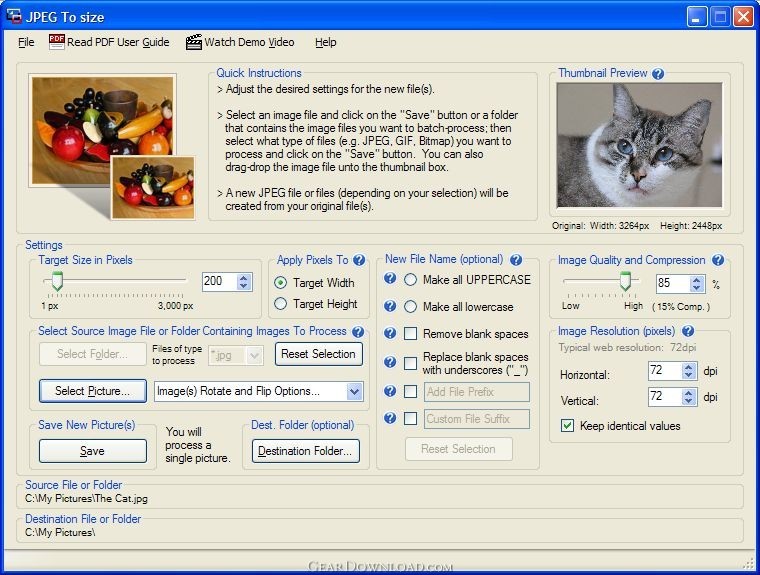Click help icon beside Remove blank spaces
The width and height of the screenshot is (760, 575).
pyautogui.click(x=390, y=334)
